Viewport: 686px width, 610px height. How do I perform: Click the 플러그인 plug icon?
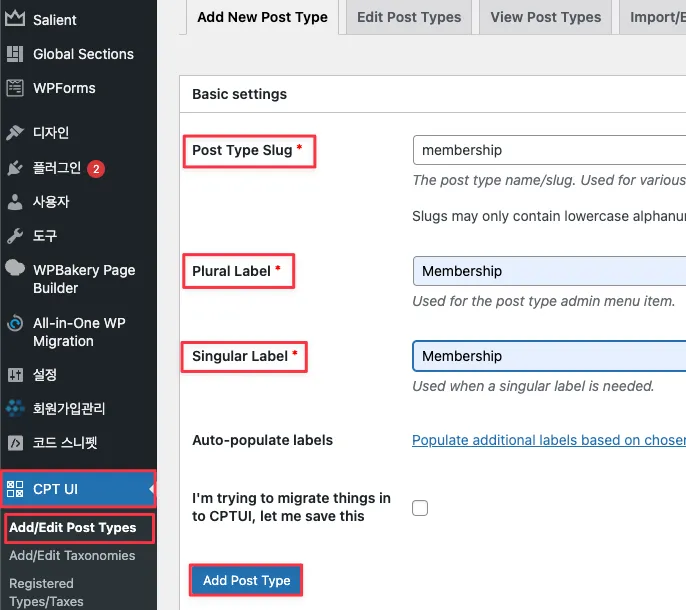(15, 168)
